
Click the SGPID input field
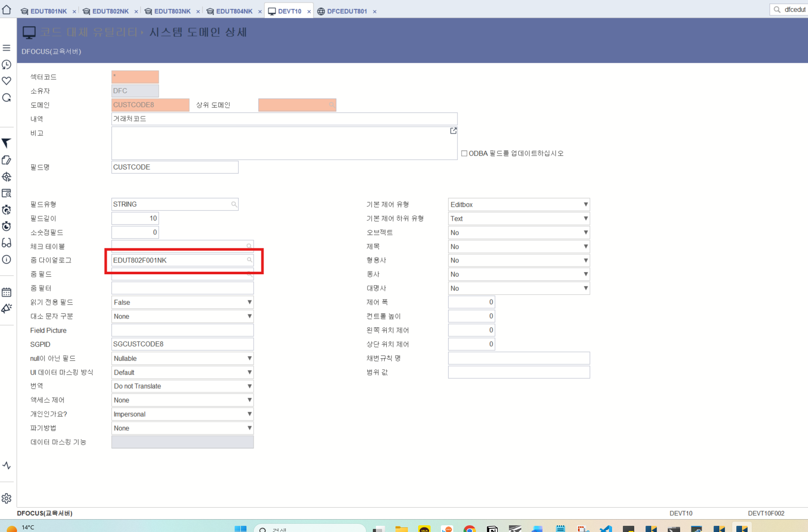tap(183, 344)
